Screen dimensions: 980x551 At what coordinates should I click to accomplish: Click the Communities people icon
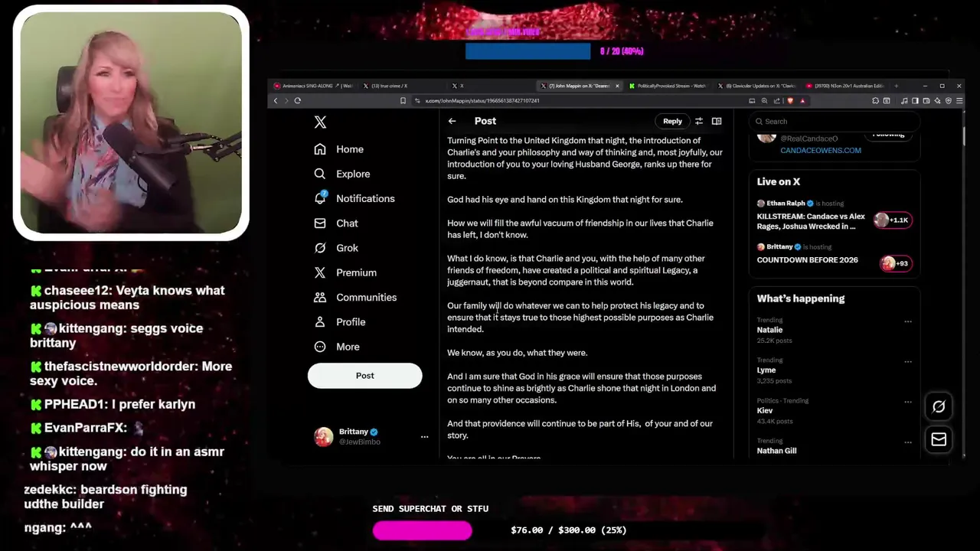pyautogui.click(x=320, y=297)
